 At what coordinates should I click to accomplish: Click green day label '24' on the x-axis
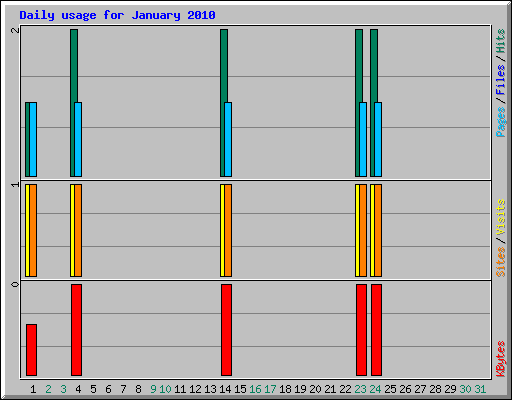[x=375, y=389]
